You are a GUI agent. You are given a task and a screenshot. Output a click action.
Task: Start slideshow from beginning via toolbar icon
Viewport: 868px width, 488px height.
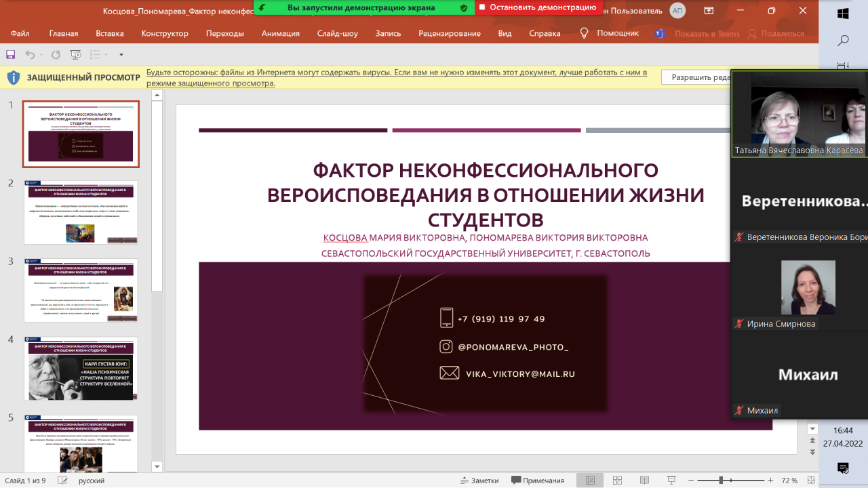point(76,55)
